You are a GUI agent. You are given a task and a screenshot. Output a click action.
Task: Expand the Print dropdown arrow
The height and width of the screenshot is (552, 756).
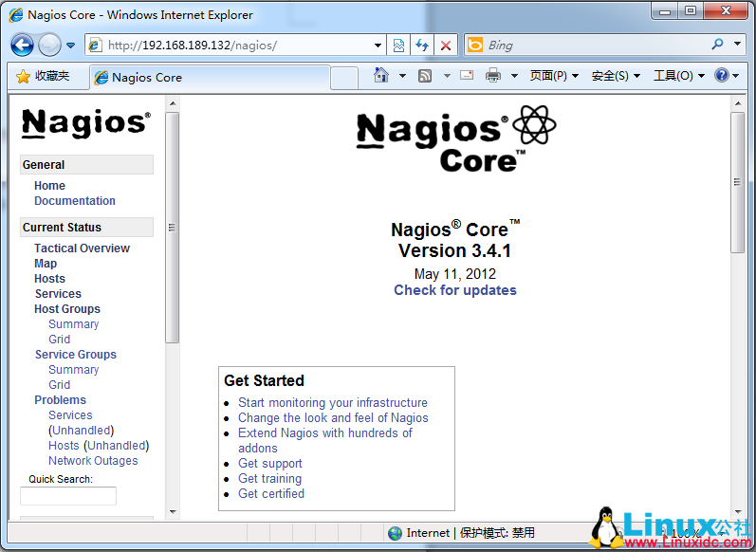(514, 76)
